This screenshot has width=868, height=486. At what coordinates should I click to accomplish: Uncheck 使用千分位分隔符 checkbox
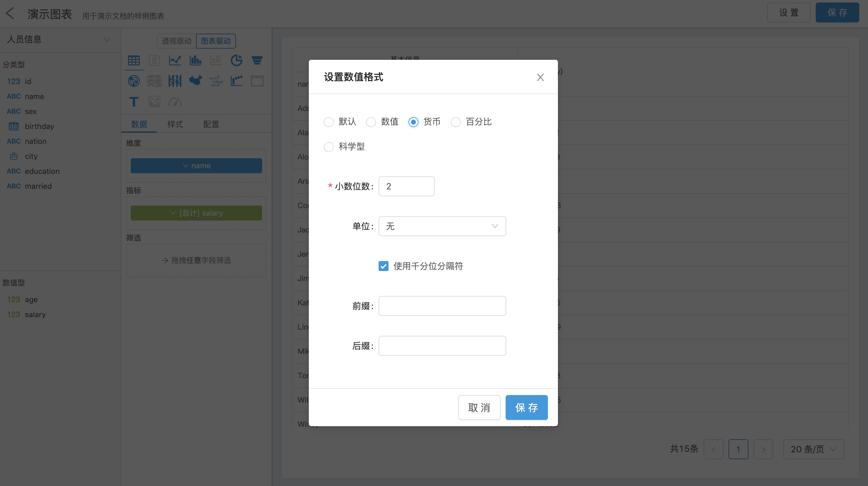[383, 266]
